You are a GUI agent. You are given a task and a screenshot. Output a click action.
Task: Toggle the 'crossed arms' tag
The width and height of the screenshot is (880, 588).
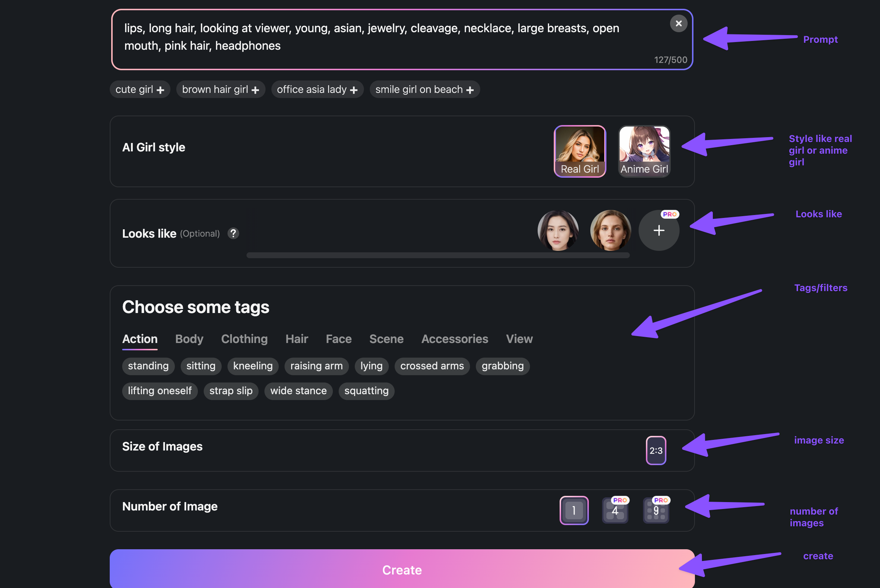coord(432,366)
